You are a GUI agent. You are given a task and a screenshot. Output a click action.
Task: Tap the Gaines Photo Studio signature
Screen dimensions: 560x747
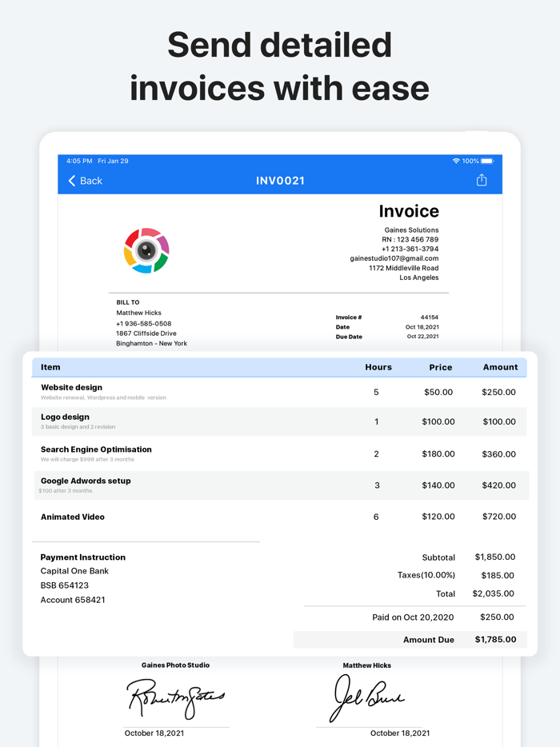(x=175, y=698)
